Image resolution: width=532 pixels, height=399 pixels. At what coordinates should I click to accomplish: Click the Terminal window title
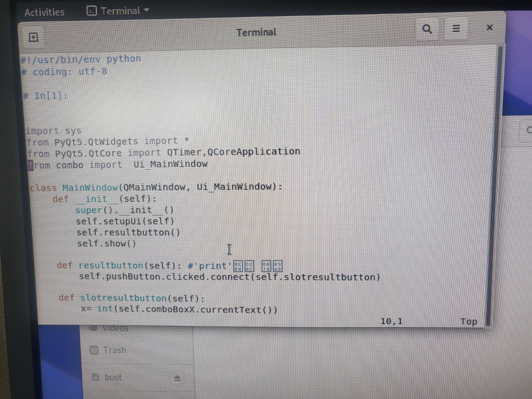(x=256, y=33)
